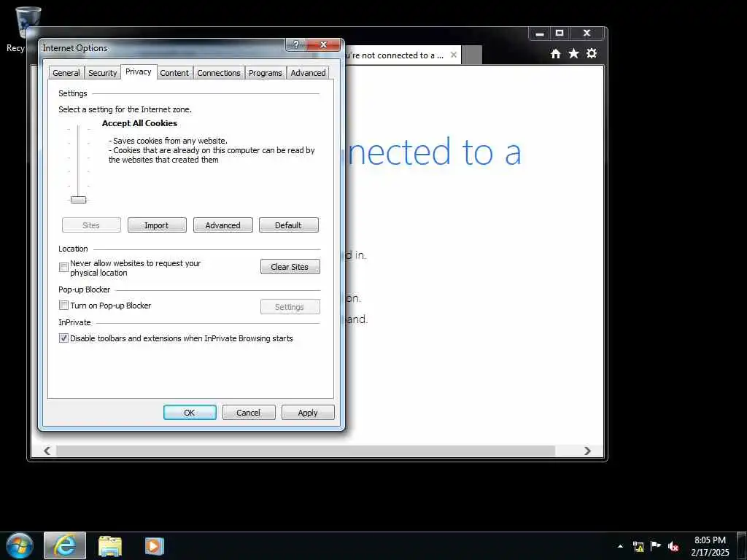Open Advanced privacy settings button
Image resolution: width=747 pixels, height=560 pixels.
tap(222, 225)
